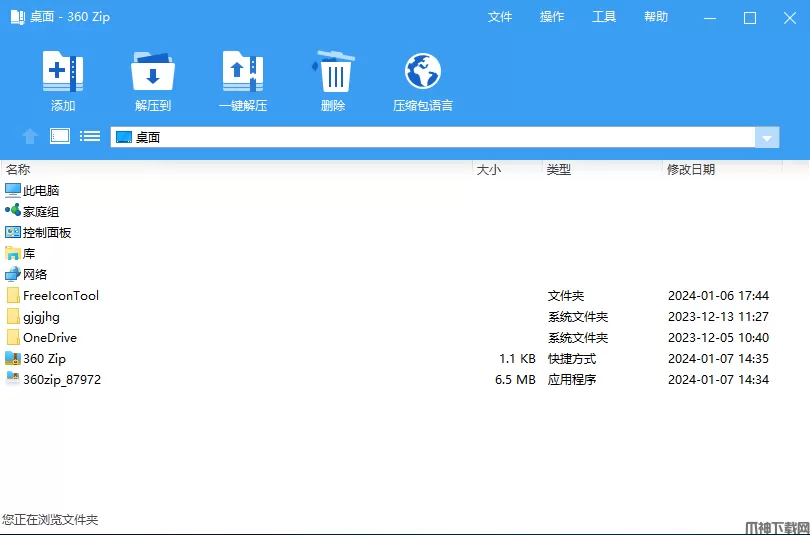
Task: Click the 网络 network icon
Action: click(13, 274)
